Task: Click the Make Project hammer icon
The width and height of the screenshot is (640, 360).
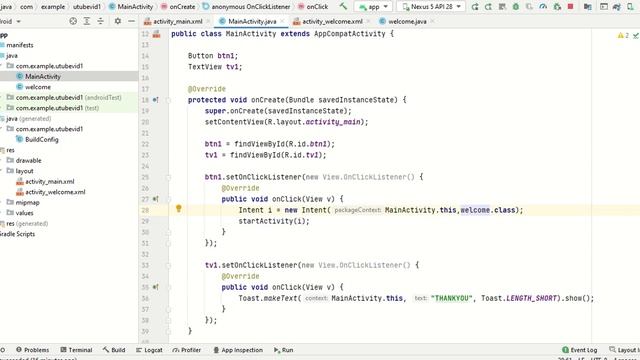Action: pyautogui.click(x=343, y=7)
